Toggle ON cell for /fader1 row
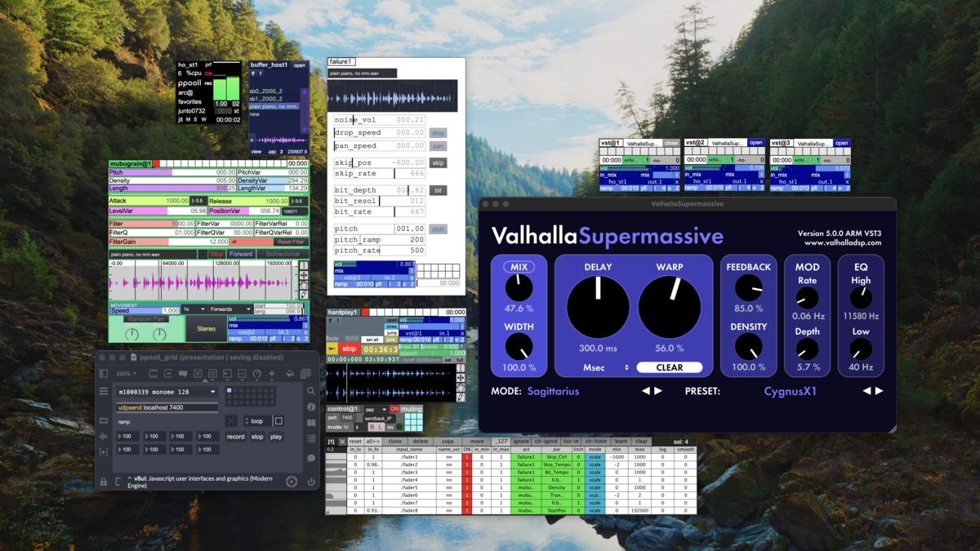980x551 pixels. pos(467,457)
